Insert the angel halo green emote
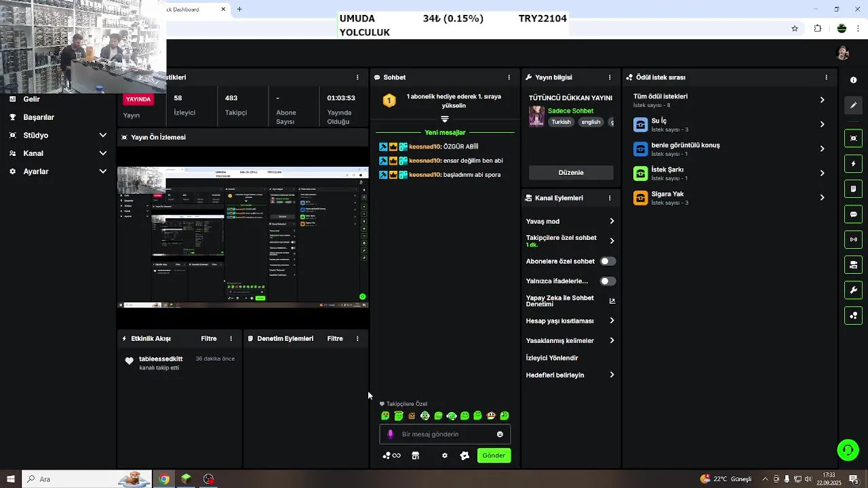This screenshot has width=868, height=488. pos(399,415)
